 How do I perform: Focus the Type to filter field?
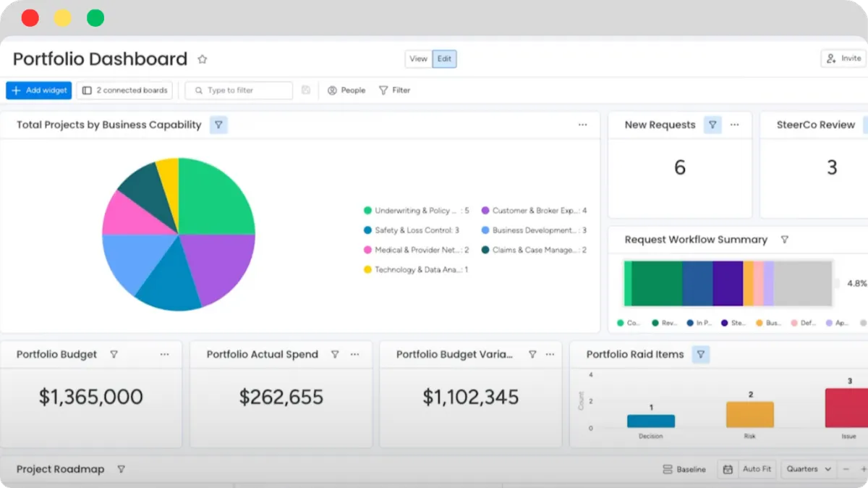[239, 91]
